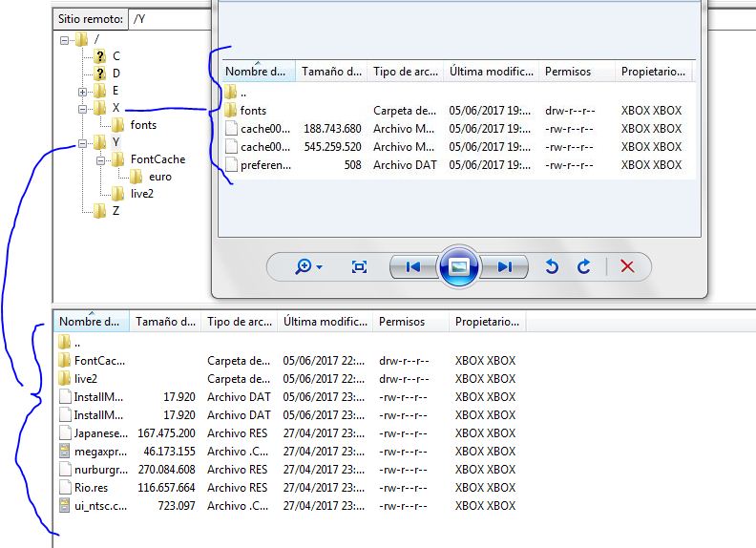The image size is (756, 548).
Task: Collapse the Y folder tree node
Action: coord(83,144)
